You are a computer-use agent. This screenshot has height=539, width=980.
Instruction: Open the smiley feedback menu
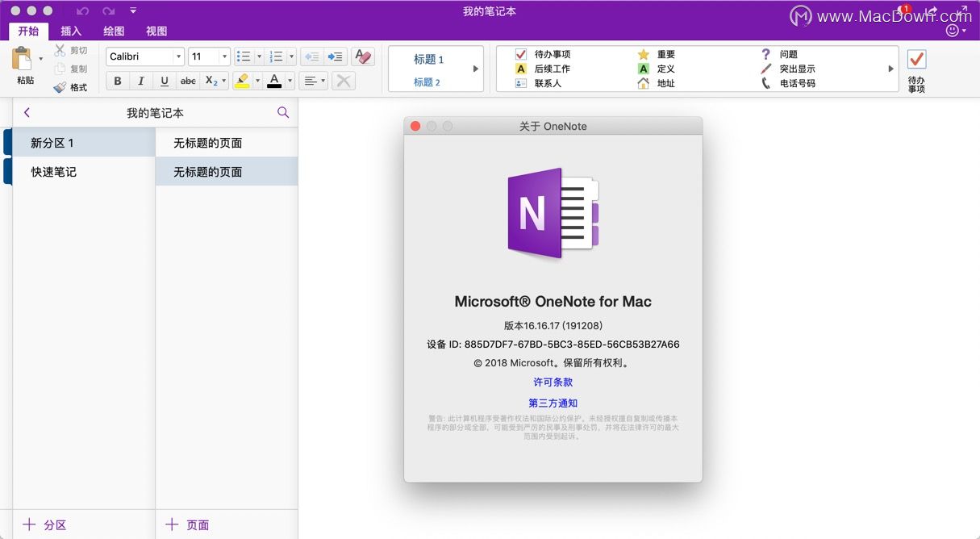956,30
